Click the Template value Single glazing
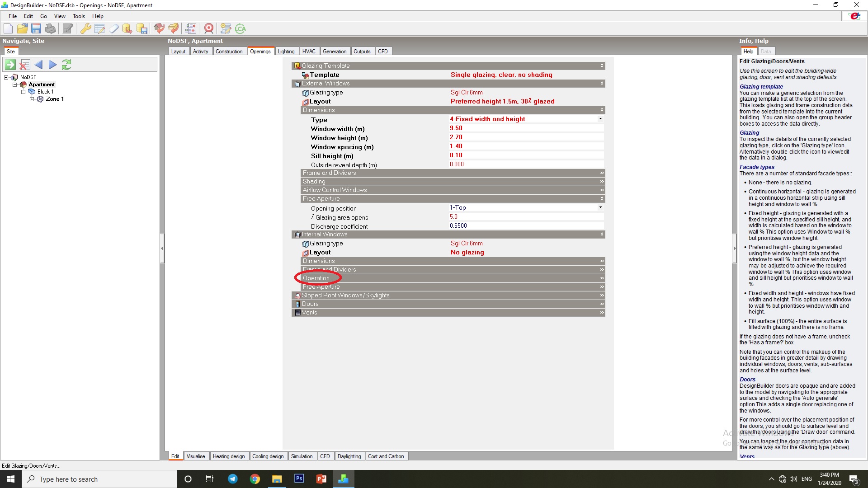The image size is (868, 488). [501, 75]
